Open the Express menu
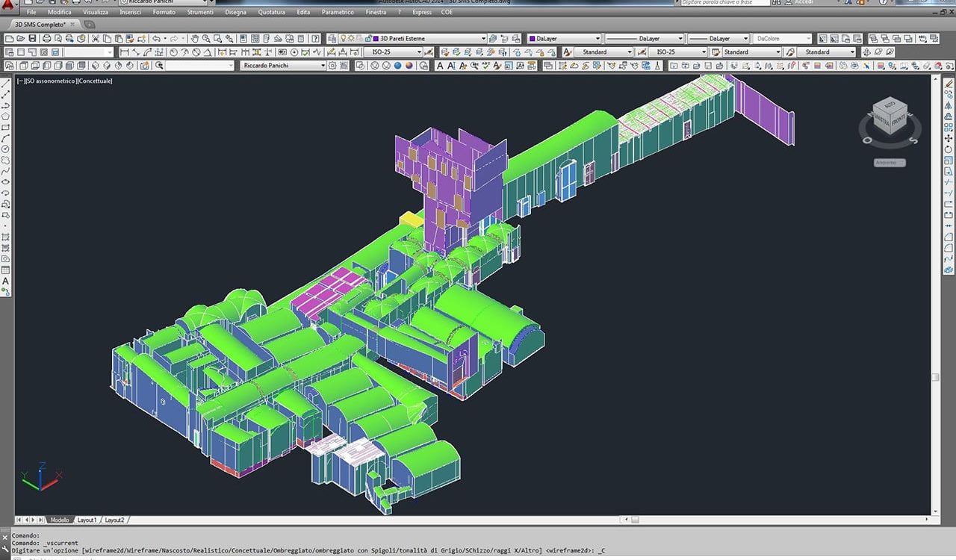The width and height of the screenshot is (956, 560). pyautogui.click(x=422, y=12)
